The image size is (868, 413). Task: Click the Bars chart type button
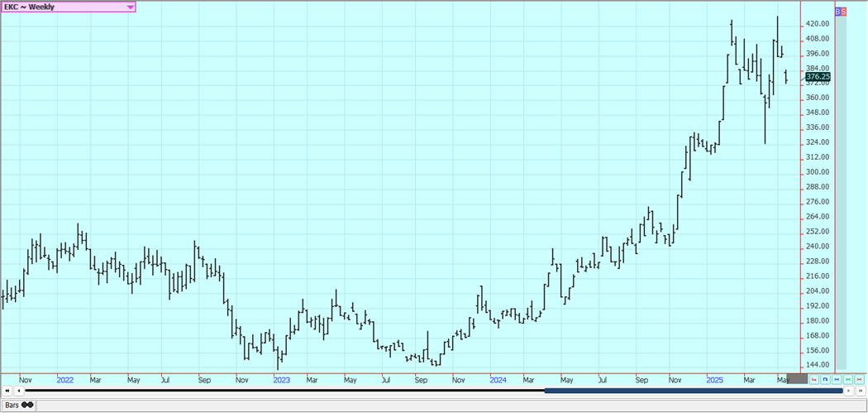[19, 406]
